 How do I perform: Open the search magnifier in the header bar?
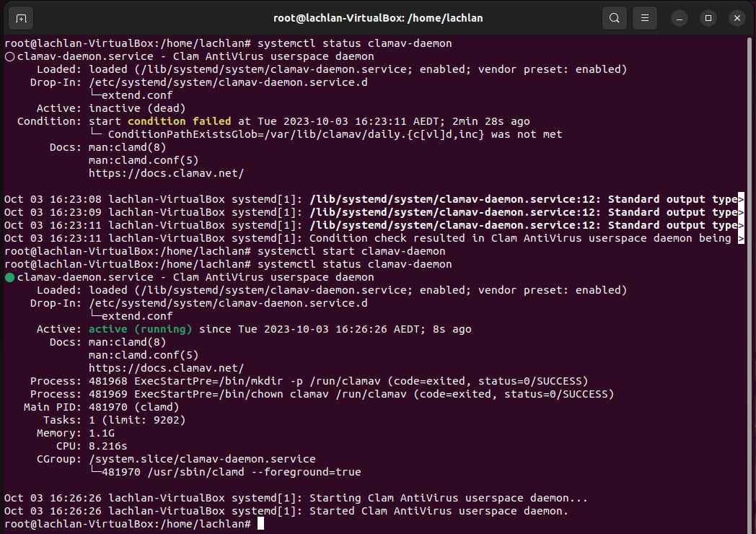615,17
